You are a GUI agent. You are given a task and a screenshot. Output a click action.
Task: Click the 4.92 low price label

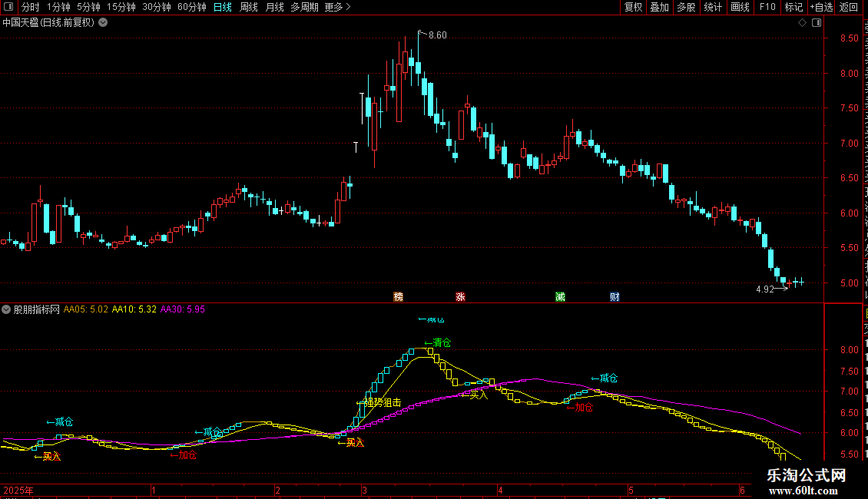point(765,289)
